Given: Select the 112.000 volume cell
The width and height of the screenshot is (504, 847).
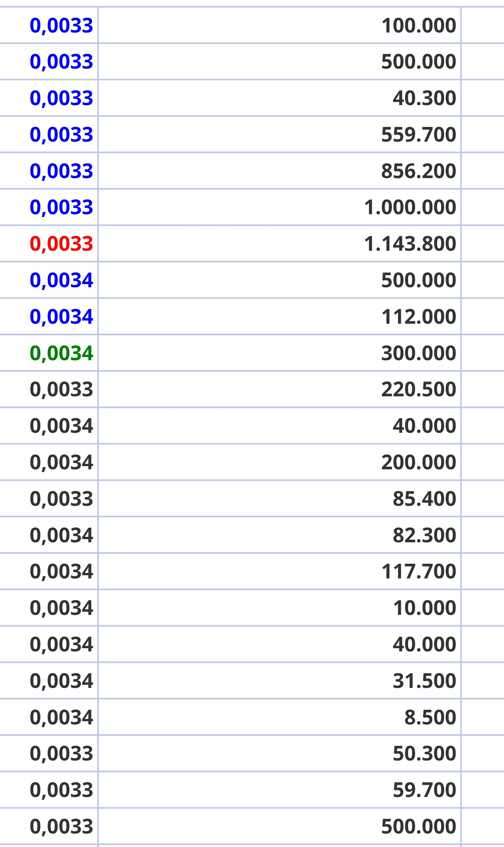Looking at the screenshot, I should click(x=280, y=317).
